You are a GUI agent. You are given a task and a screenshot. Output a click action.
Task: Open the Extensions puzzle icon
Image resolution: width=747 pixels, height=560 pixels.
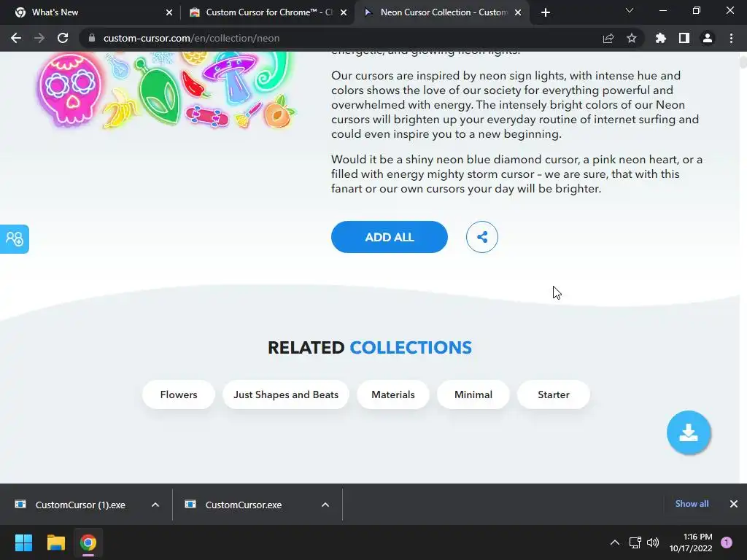tap(661, 38)
